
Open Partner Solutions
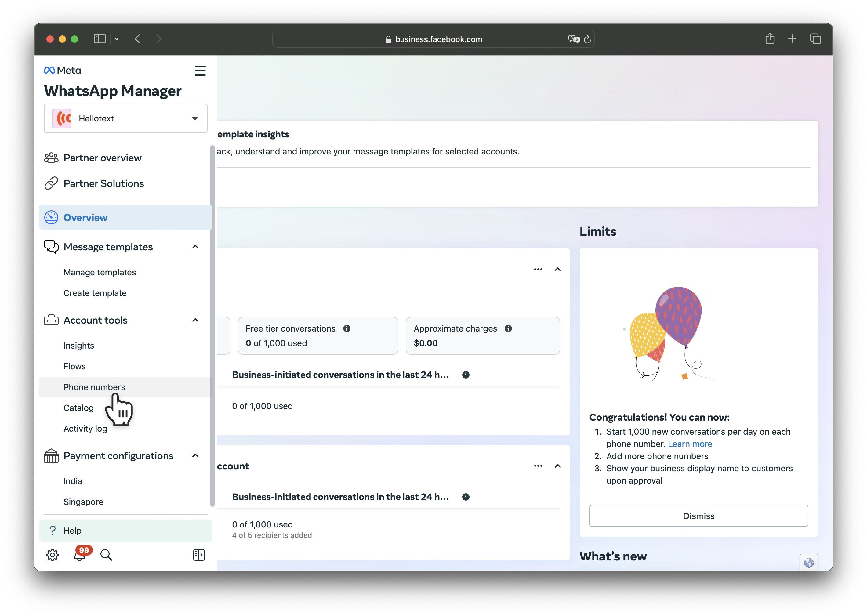(103, 183)
